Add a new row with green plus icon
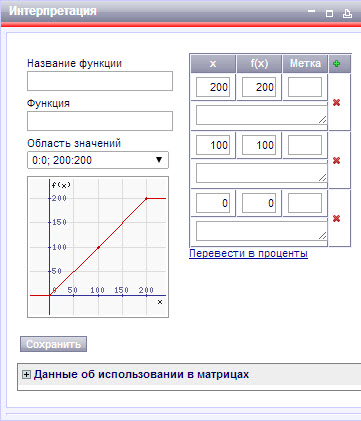 337,63
